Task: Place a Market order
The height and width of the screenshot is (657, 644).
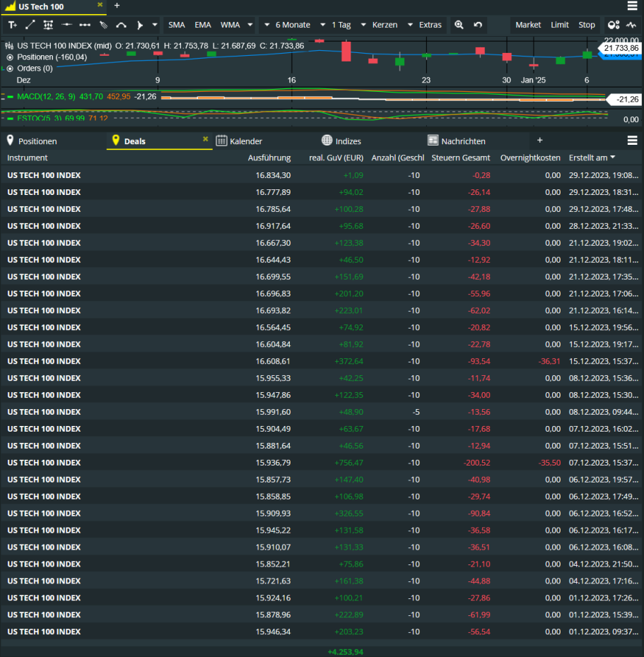Action: point(528,25)
